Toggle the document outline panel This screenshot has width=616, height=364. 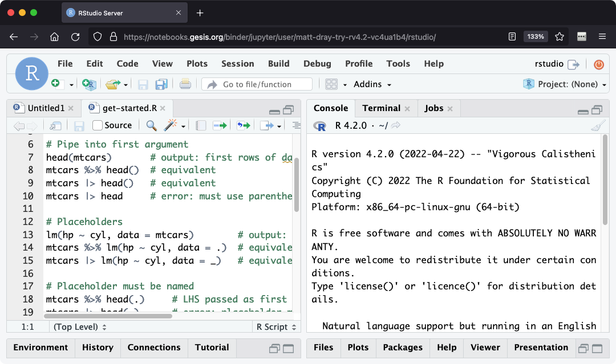click(x=295, y=125)
